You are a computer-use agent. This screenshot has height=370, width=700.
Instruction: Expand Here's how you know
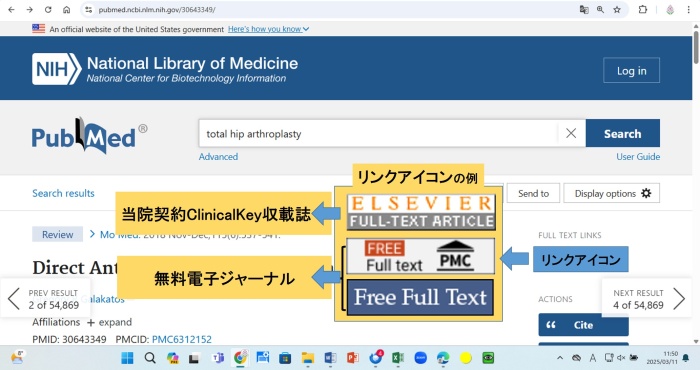[x=268, y=29]
